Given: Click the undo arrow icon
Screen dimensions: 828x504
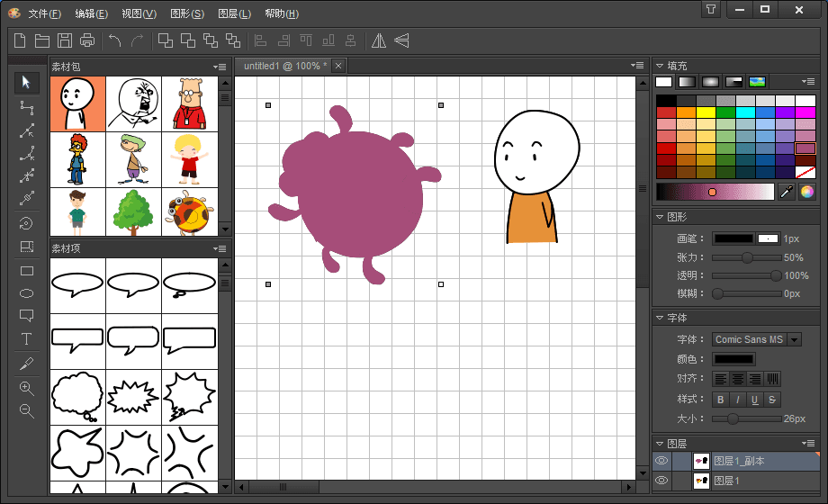Looking at the screenshot, I should click(114, 40).
